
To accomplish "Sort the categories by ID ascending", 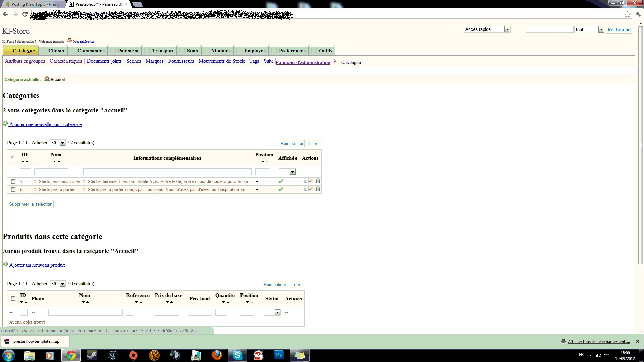I will point(28,162).
